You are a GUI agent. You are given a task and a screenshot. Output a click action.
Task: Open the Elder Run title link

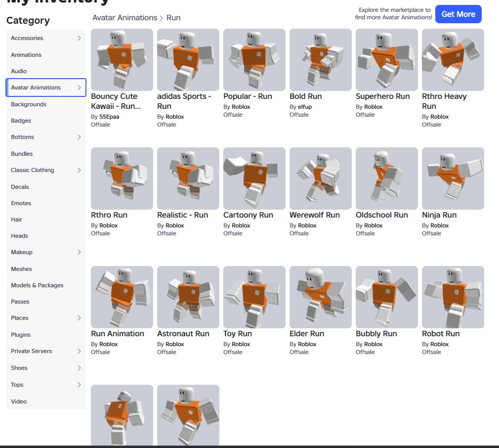point(307,334)
